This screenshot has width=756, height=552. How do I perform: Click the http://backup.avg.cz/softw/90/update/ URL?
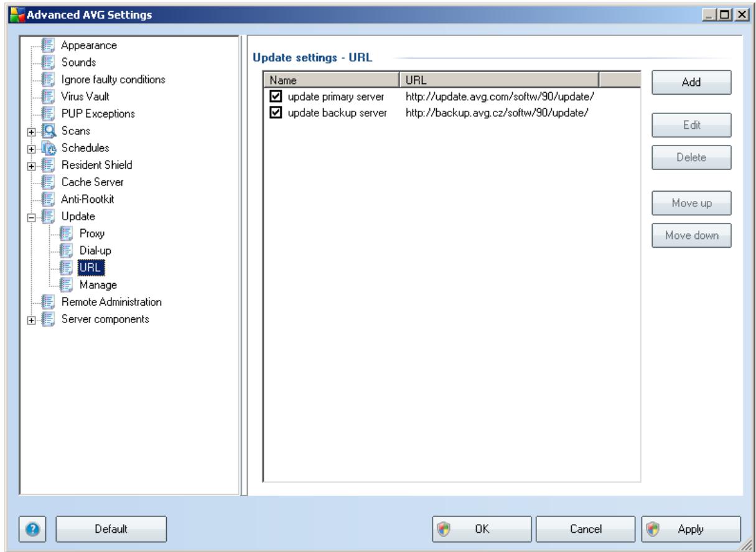497,112
